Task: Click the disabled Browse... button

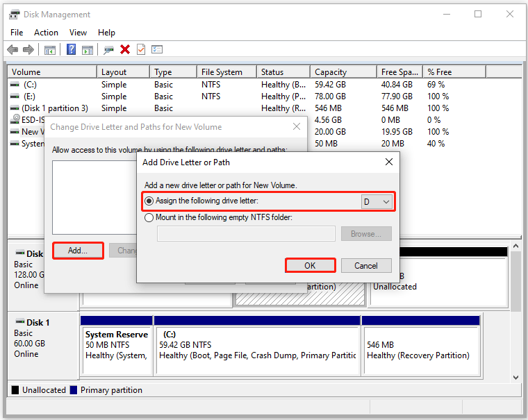Action: point(366,233)
